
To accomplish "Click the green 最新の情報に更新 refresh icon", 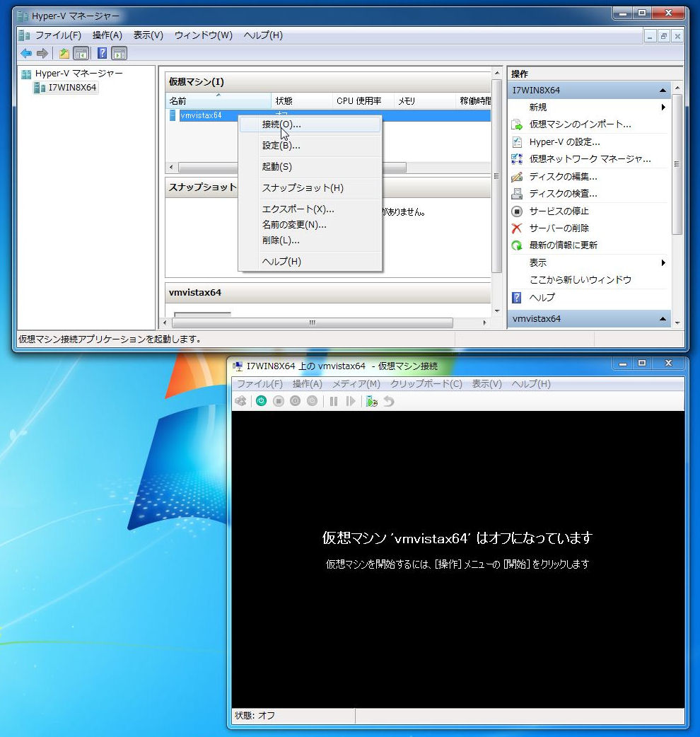I will tap(517, 245).
